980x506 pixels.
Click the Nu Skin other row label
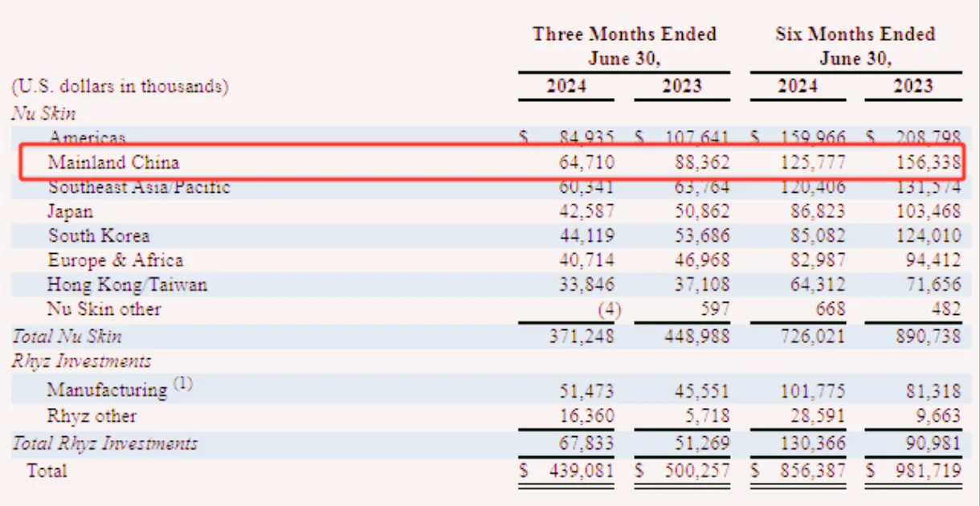(104, 309)
